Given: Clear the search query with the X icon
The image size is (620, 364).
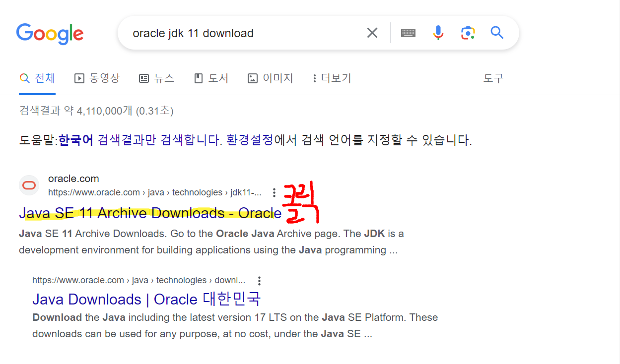Looking at the screenshot, I should coord(372,32).
